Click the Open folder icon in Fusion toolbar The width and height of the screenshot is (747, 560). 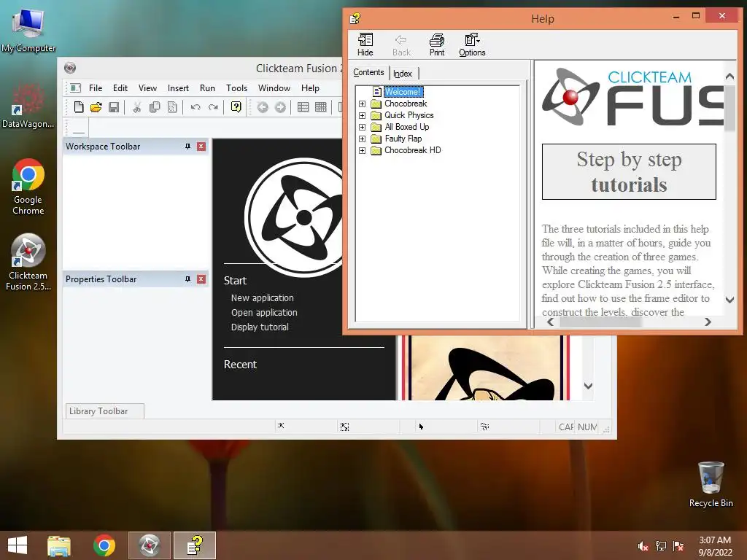[96, 107]
